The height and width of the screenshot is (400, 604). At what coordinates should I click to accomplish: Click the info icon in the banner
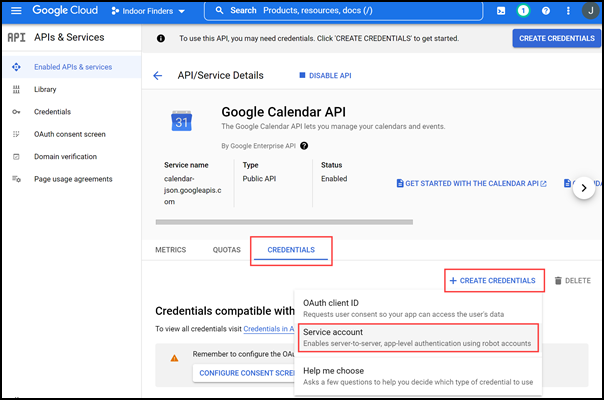161,39
